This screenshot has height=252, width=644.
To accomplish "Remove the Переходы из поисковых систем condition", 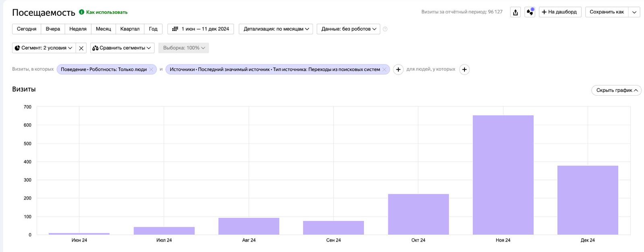I will click(384, 69).
